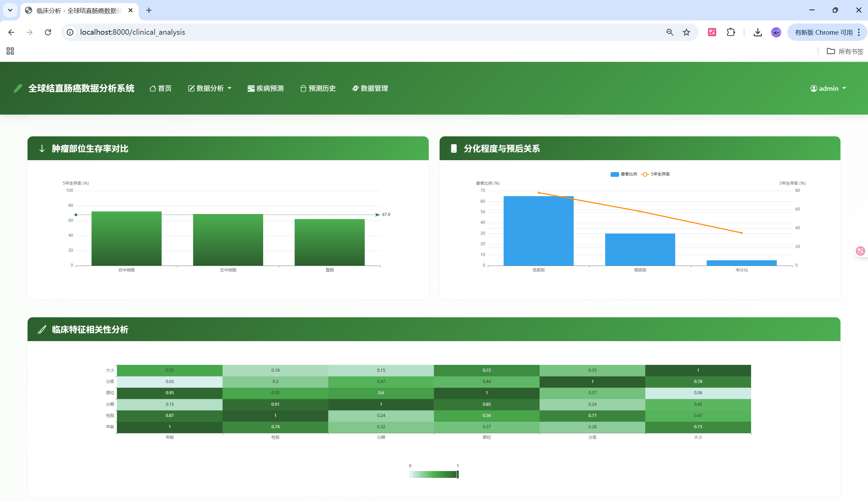Viewport: 868px width, 502px height.
Task: Click the translate extension icon in toolbar
Action: pyautogui.click(x=712, y=32)
